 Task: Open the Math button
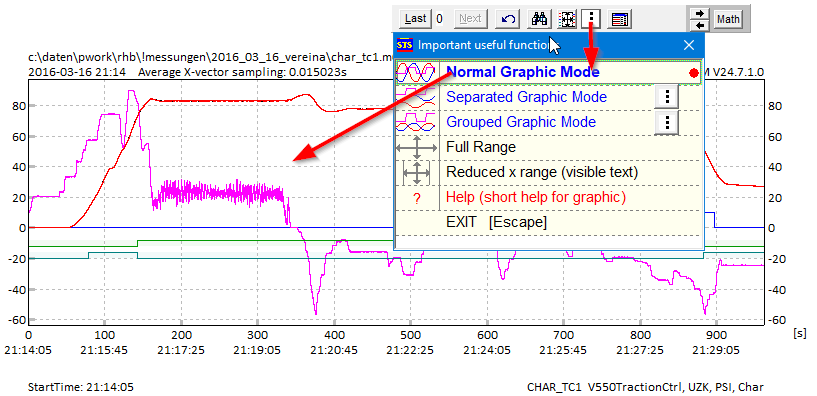[x=728, y=20]
